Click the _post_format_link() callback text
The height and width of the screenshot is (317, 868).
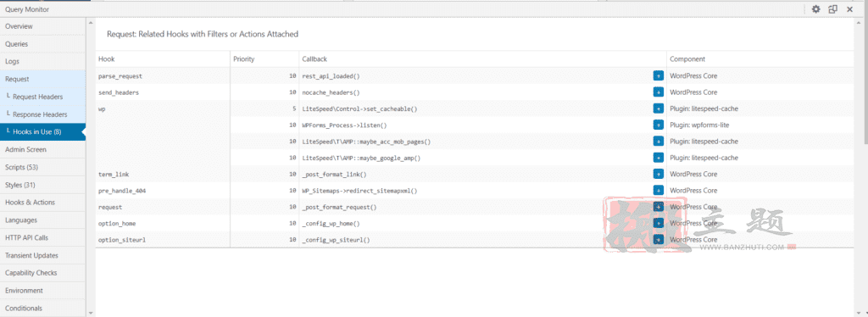(334, 175)
